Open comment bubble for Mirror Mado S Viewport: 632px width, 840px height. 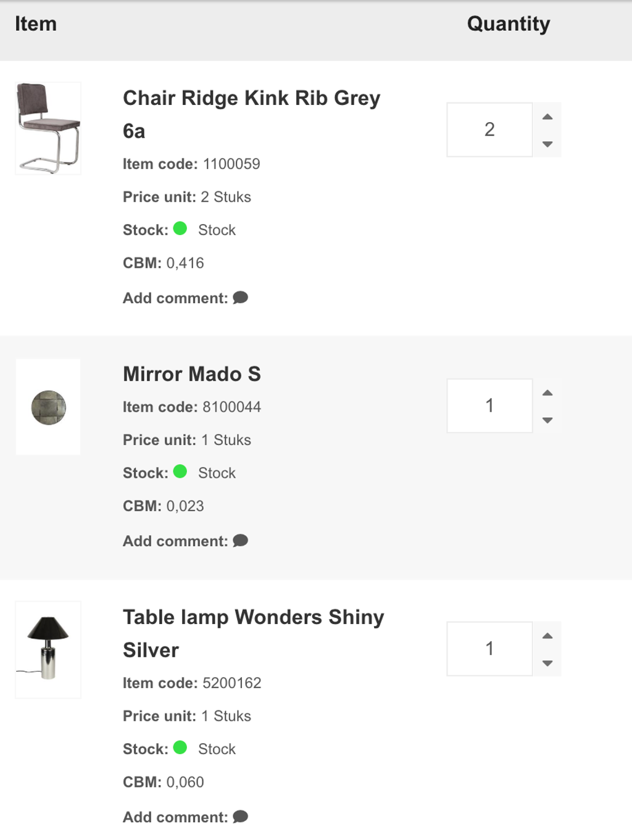(240, 541)
